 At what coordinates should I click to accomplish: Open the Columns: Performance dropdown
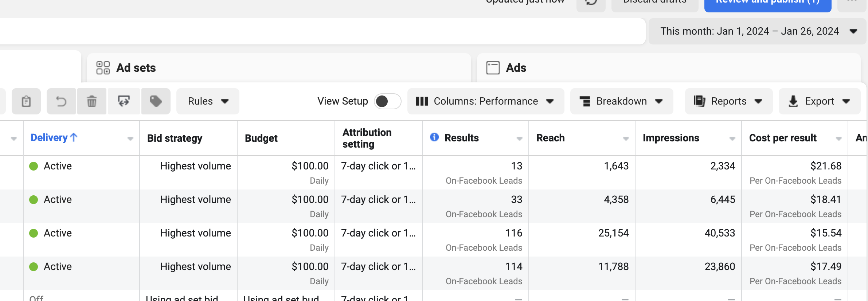485,101
